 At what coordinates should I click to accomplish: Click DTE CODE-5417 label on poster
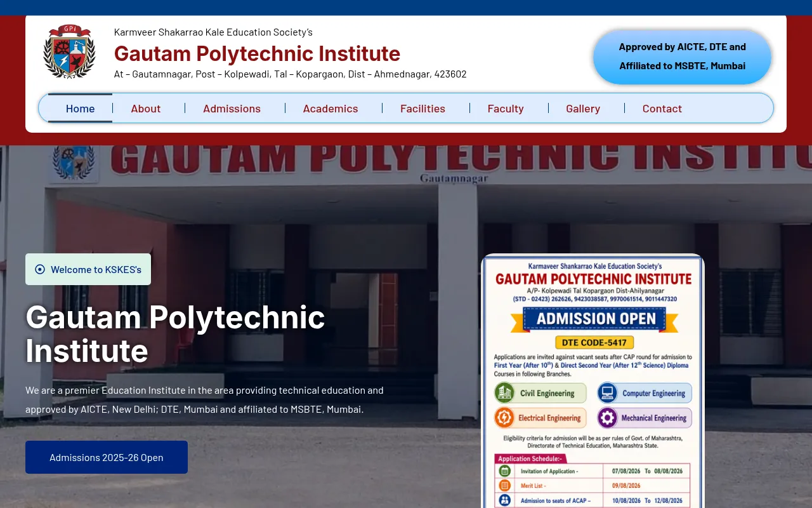(x=594, y=343)
